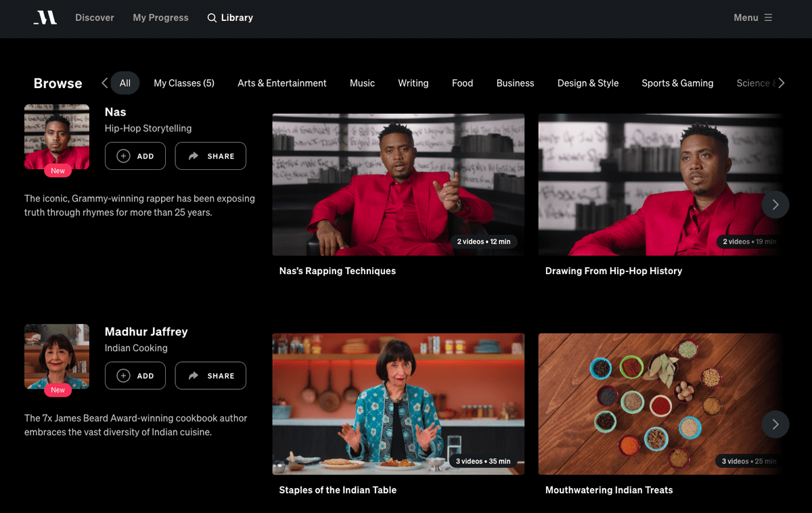Select Design & Style category

tap(588, 83)
